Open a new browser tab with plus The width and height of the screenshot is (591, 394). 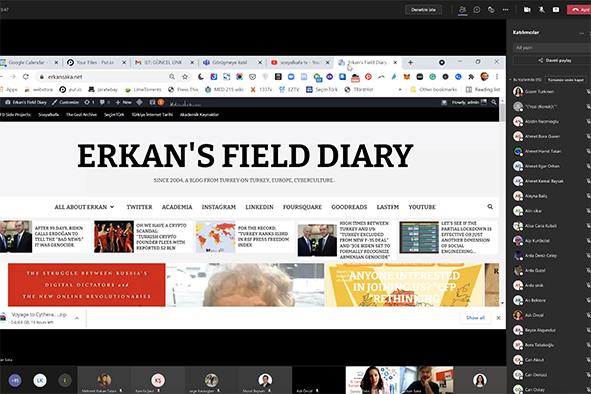point(410,63)
